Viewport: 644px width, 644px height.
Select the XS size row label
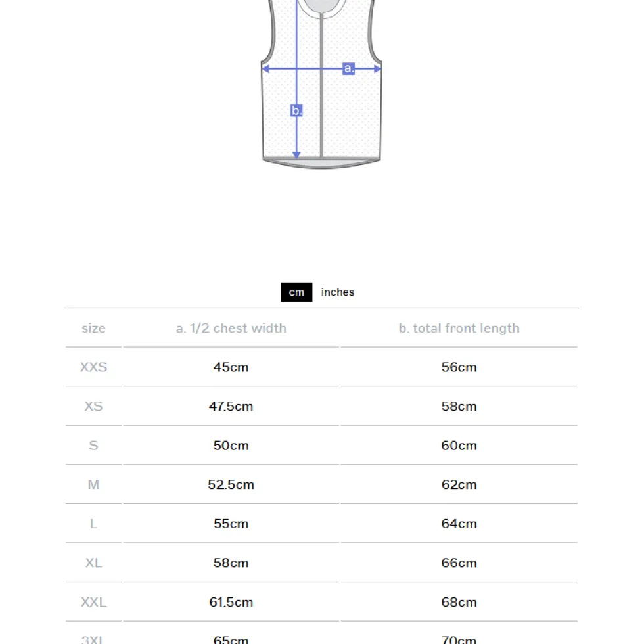click(x=93, y=406)
